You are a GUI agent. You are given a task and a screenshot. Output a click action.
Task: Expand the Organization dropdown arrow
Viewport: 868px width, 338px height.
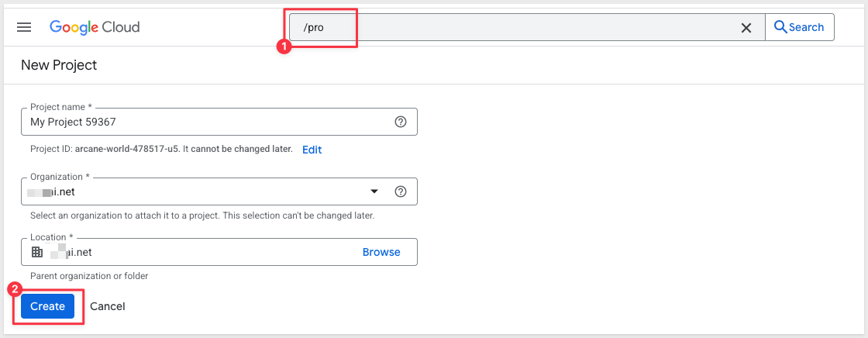click(374, 191)
